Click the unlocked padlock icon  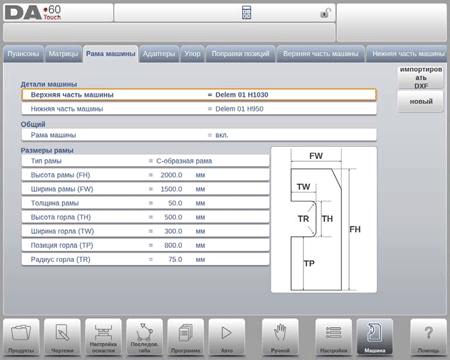pos(325,13)
